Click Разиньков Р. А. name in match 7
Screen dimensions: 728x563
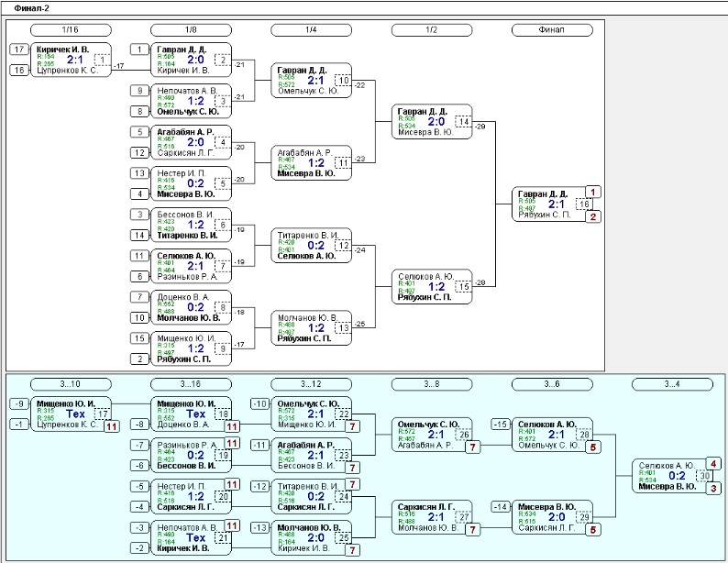coord(187,277)
